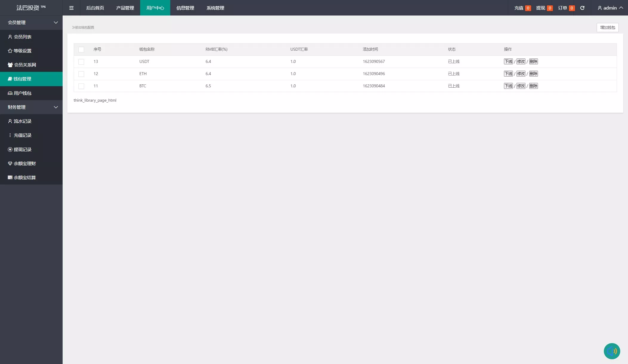Screen dimensions: 628x364
Task: Check the checkbox for USDT row
Action: (81, 62)
